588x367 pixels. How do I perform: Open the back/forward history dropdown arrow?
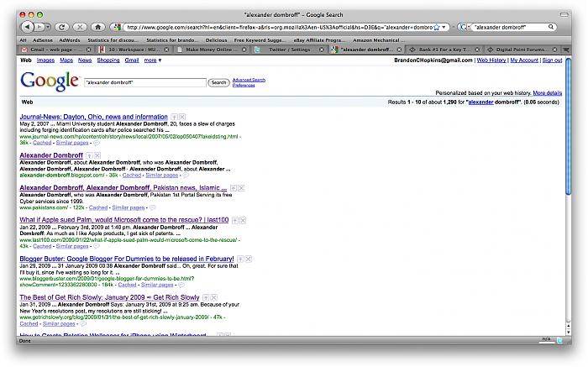pyautogui.click(x=48, y=27)
